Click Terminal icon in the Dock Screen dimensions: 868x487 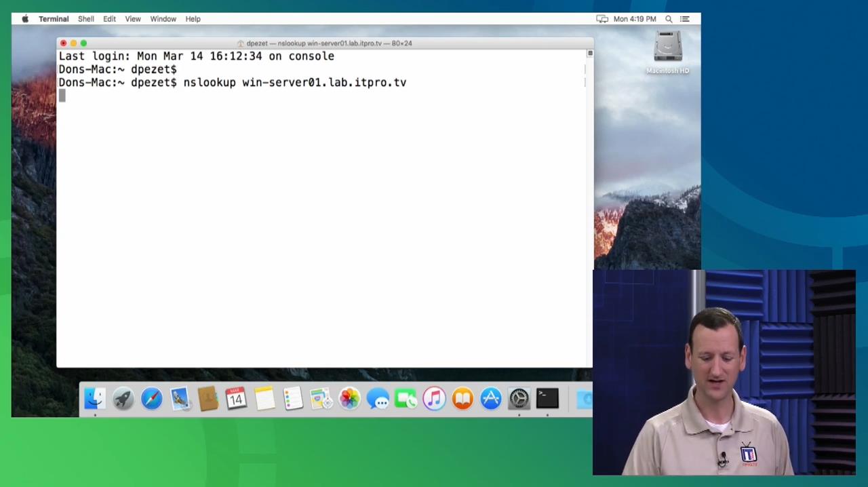tap(547, 398)
